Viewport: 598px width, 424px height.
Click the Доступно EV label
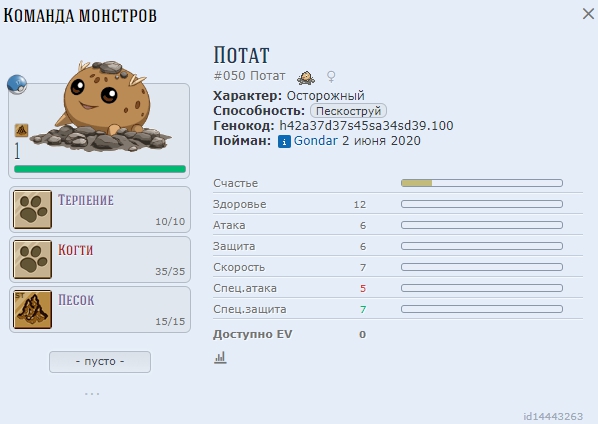click(x=252, y=334)
